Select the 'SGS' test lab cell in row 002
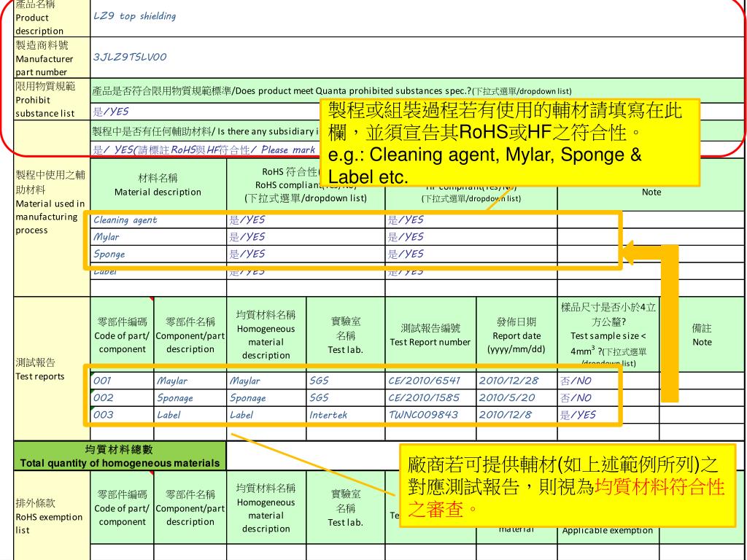Image resolution: width=747 pixels, height=560 pixels. (345, 398)
